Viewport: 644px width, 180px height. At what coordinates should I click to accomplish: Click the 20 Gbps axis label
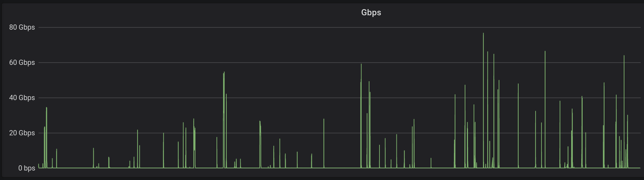[x=22, y=133]
